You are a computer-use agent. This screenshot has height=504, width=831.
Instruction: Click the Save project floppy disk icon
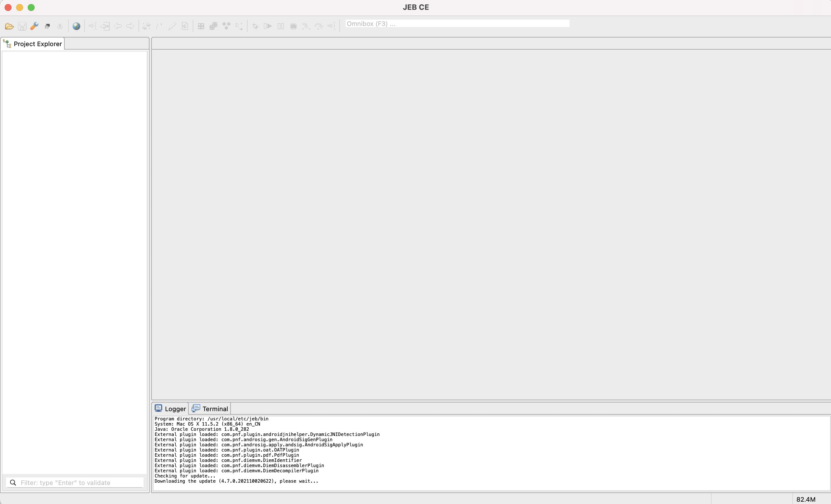pyautogui.click(x=22, y=26)
